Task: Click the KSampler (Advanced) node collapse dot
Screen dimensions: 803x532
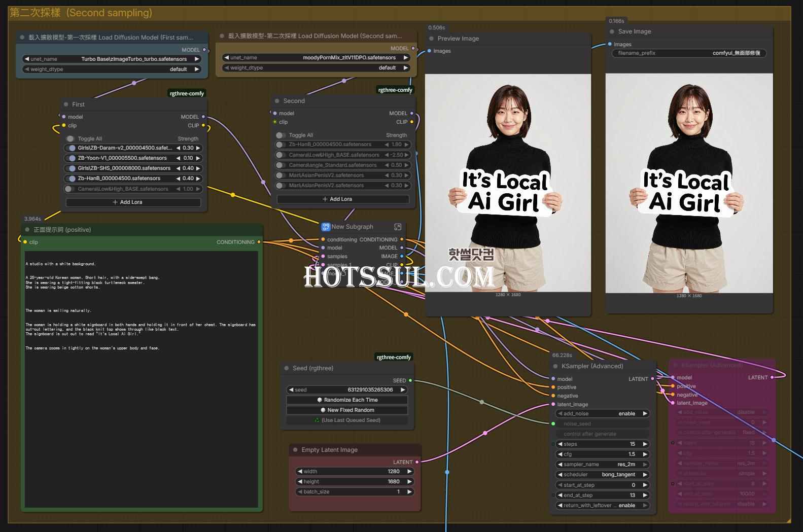Action: pos(555,366)
